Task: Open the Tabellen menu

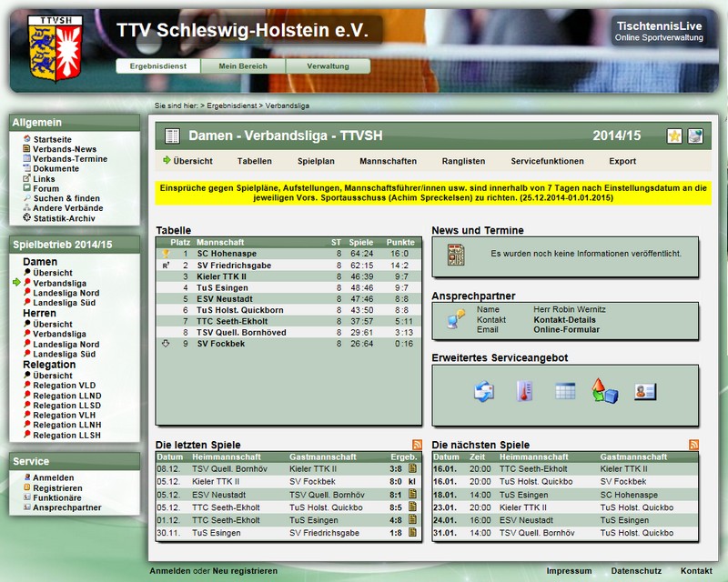Action: coord(255,161)
